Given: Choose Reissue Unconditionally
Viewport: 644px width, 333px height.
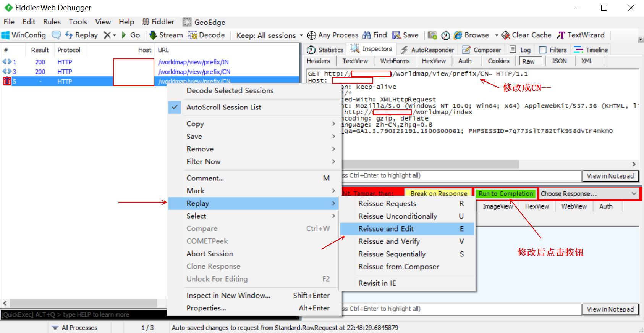Looking at the screenshot, I should click(x=407, y=216).
